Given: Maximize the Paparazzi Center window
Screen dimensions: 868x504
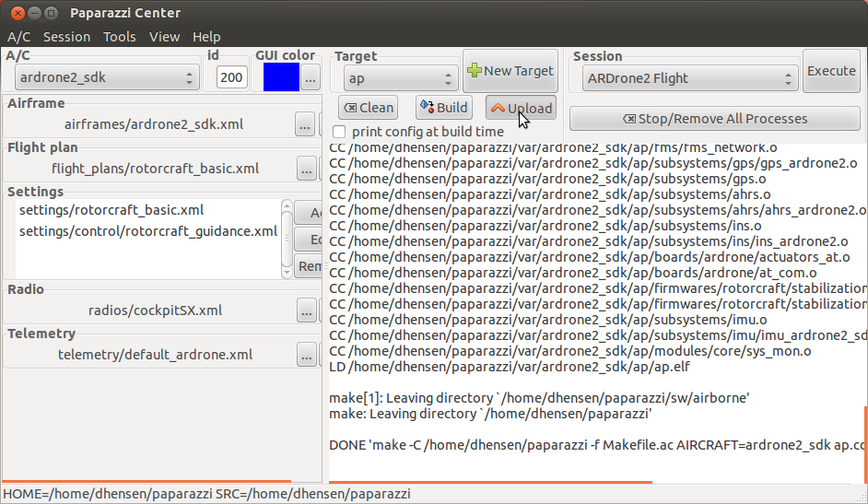Looking at the screenshot, I should pos(51,13).
